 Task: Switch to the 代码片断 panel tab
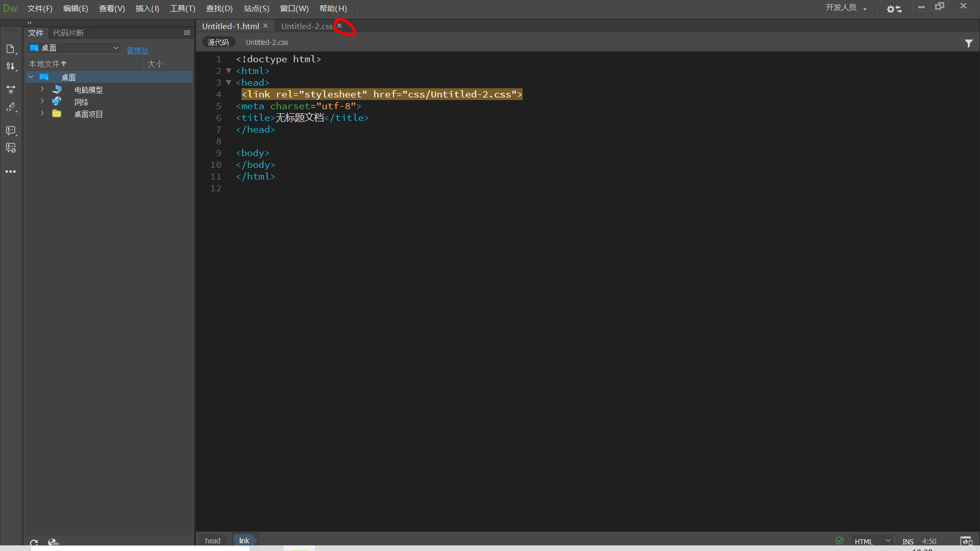click(68, 33)
